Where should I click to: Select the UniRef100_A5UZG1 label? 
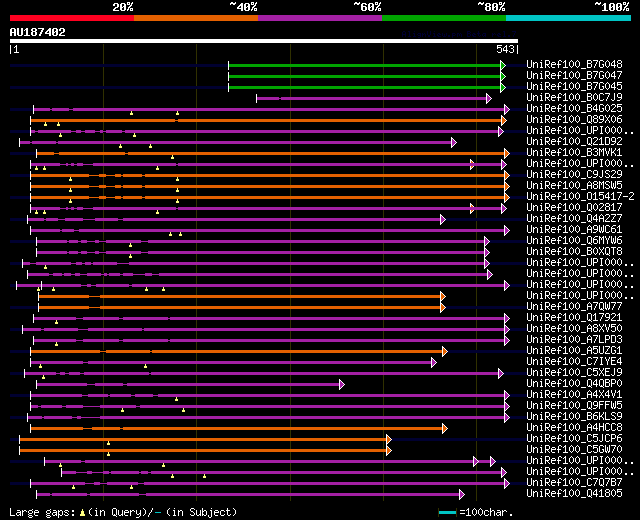(x=574, y=350)
